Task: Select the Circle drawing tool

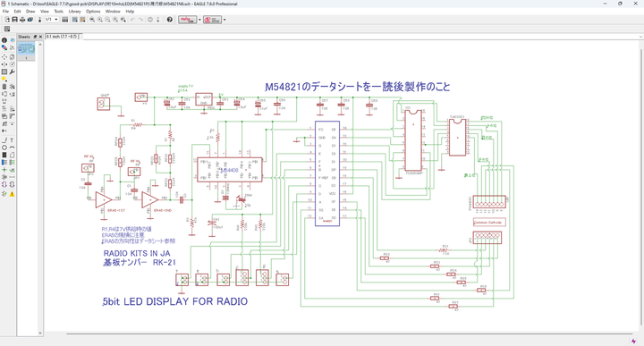Action: point(4,148)
